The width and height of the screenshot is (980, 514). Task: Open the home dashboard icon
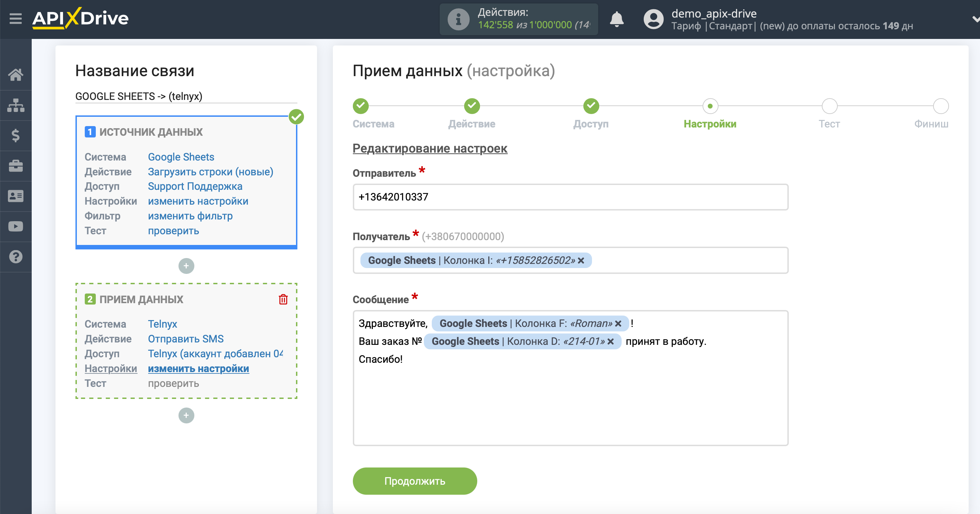tap(16, 74)
